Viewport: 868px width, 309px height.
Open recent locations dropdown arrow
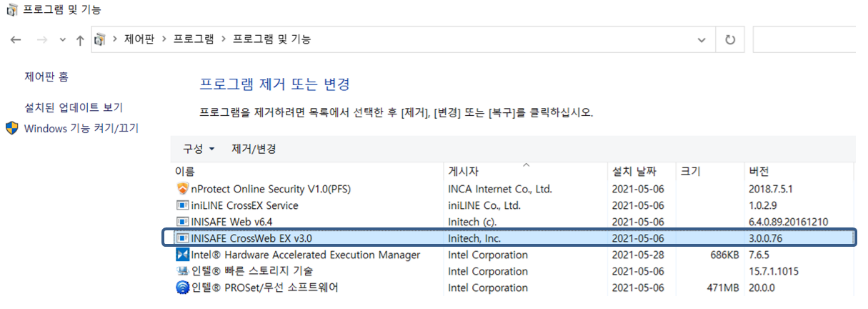(62, 40)
